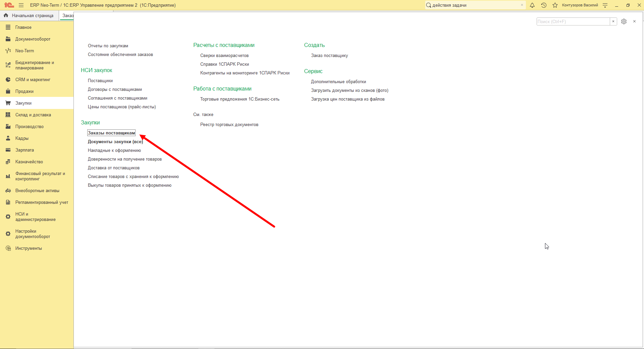This screenshot has width=644, height=349.
Task: Open the 1C main menu hamburger icon
Action: tap(21, 5)
